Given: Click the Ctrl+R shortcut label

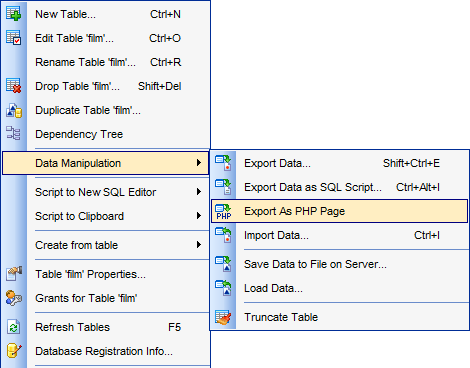Looking at the screenshot, I should (x=166, y=62).
